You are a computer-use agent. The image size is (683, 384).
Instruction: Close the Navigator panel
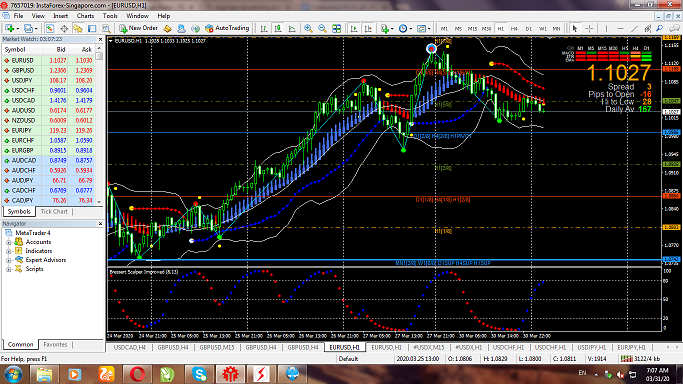(100, 224)
